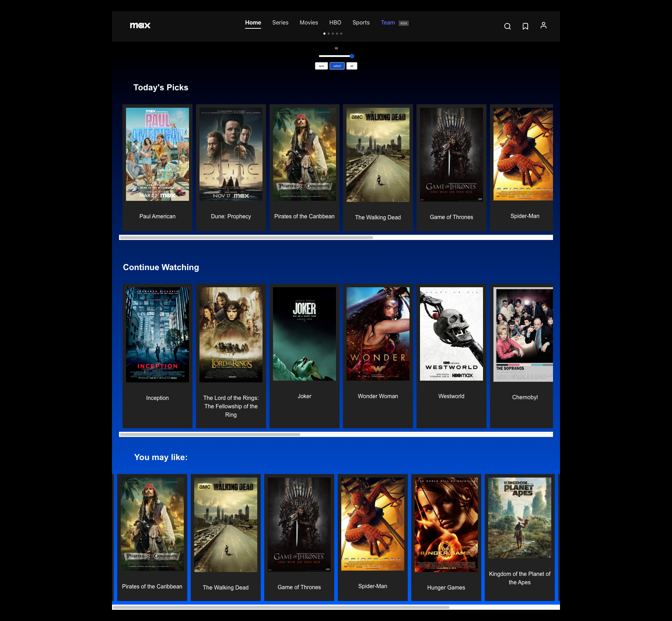
Task: Open the Series tab
Action: [280, 22]
